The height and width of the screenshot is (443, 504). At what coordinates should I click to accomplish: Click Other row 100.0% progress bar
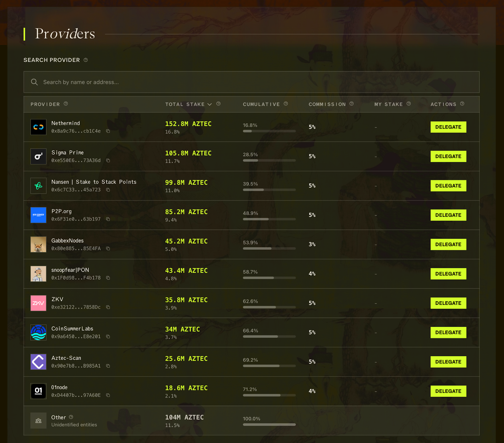(x=269, y=424)
